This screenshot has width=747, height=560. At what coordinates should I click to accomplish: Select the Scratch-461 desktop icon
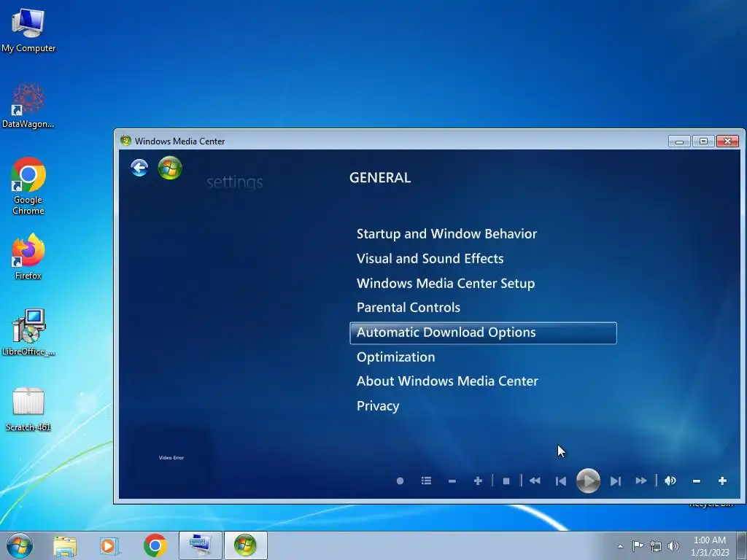28,409
